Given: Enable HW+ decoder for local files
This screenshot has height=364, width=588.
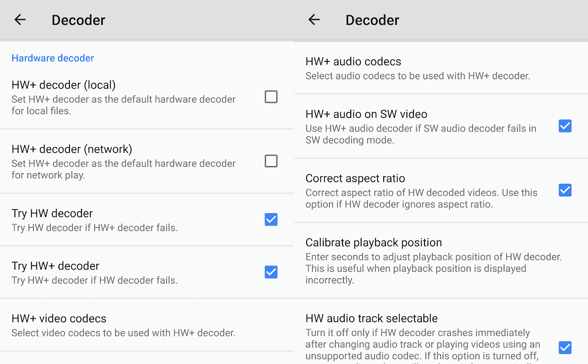Looking at the screenshot, I should click(x=271, y=97).
